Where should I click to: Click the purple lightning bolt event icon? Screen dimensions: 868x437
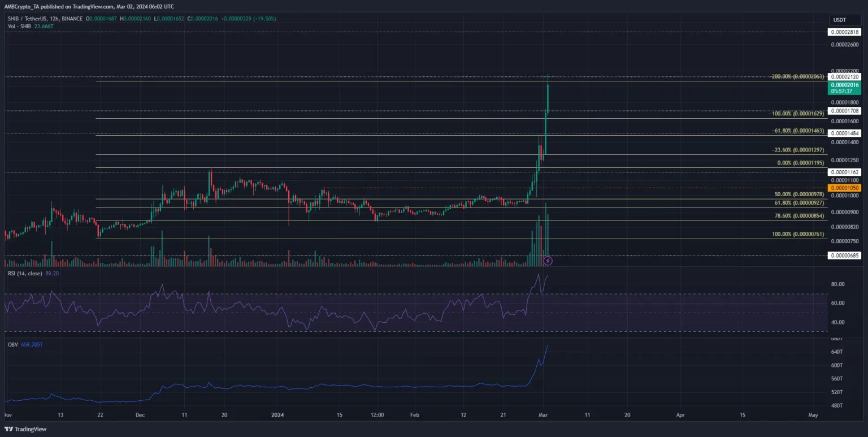tap(548, 261)
